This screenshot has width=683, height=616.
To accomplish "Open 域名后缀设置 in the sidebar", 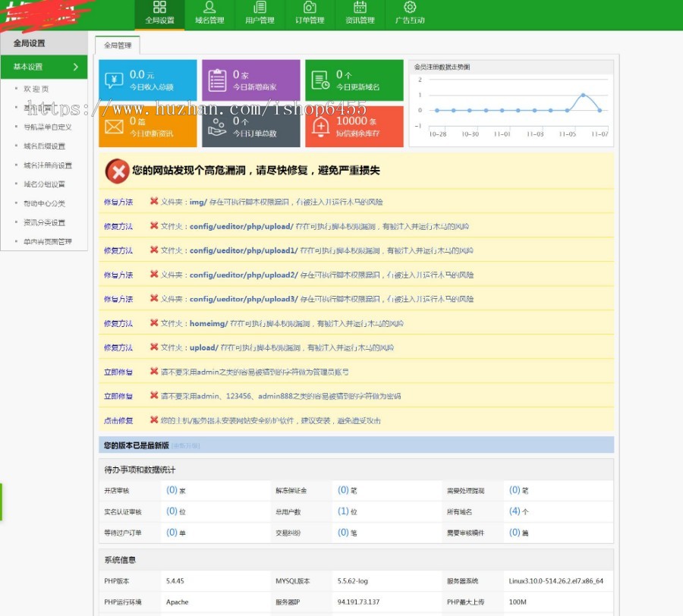I will tap(44, 146).
